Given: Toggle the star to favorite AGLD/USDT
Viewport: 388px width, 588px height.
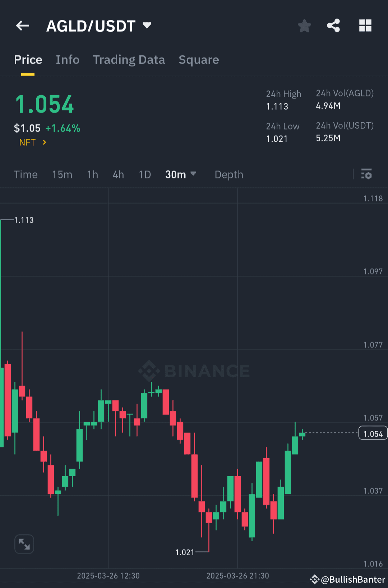Looking at the screenshot, I should 304,26.
